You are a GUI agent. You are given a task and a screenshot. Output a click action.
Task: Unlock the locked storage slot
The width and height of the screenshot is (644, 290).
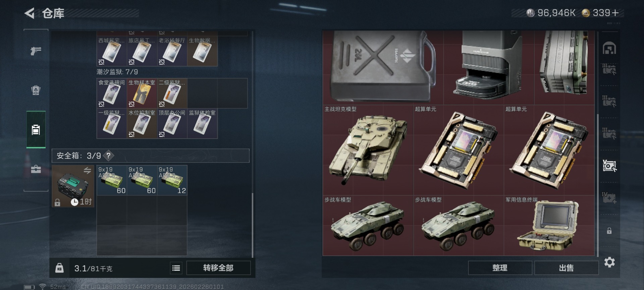pos(609,231)
